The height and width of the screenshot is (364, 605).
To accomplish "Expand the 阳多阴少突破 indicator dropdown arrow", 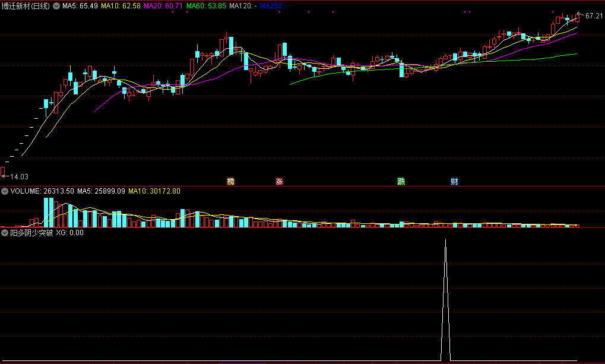I will tap(5, 233).
